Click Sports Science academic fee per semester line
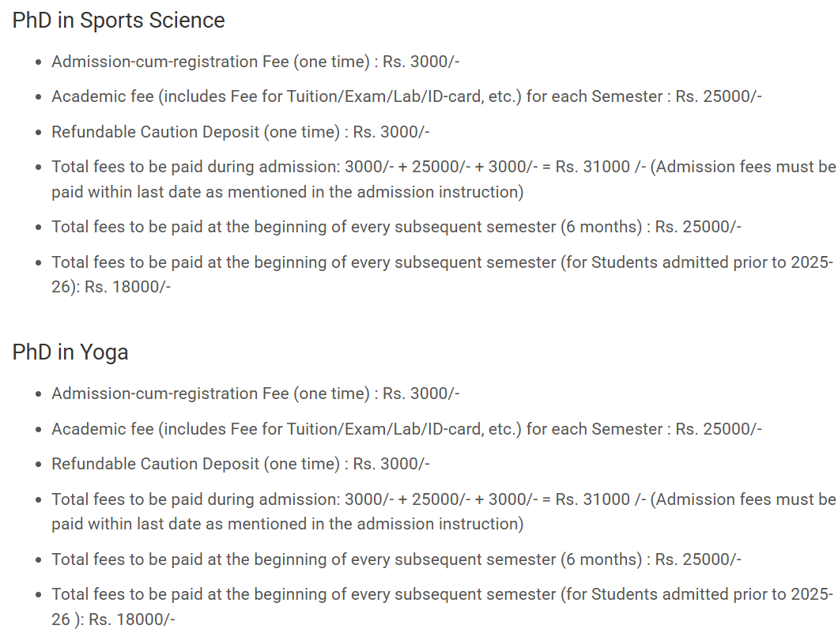Image resolution: width=838 pixels, height=644 pixels. point(406,96)
